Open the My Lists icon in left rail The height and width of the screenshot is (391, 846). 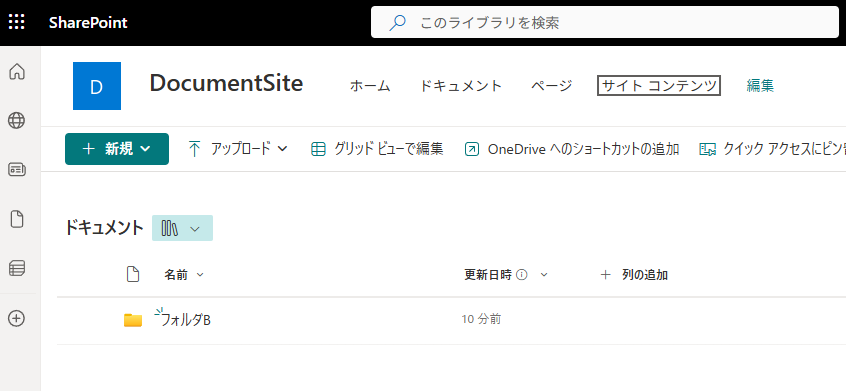(17, 268)
